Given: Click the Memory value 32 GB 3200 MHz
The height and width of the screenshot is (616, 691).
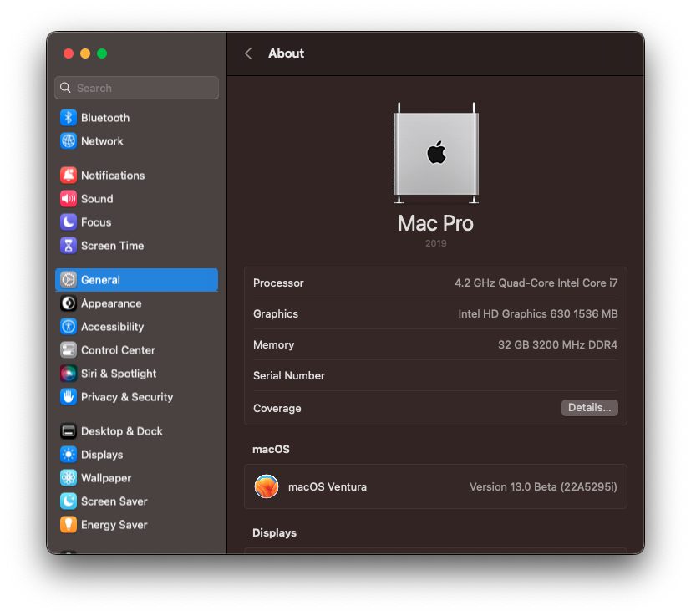Looking at the screenshot, I should pyautogui.click(x=557, y=344).
